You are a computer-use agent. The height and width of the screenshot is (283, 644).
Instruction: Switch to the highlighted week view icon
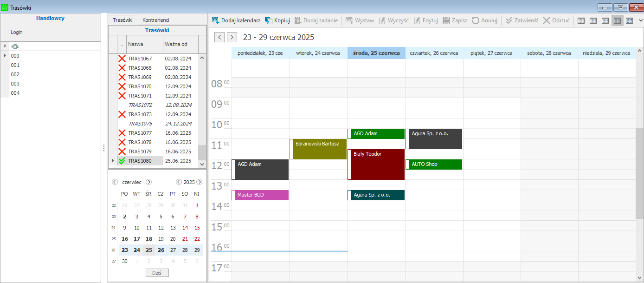pos(617,20)
